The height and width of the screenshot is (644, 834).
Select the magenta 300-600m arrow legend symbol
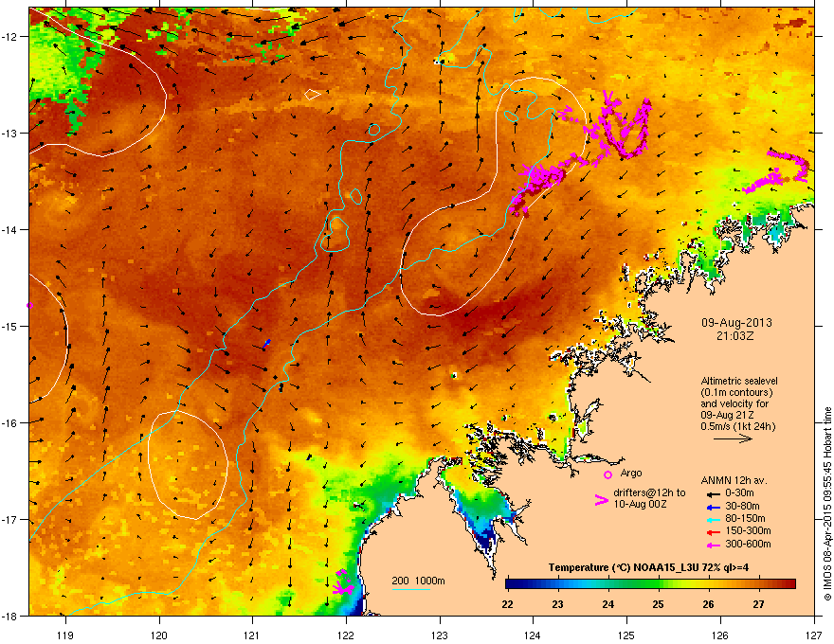[713, 546]
